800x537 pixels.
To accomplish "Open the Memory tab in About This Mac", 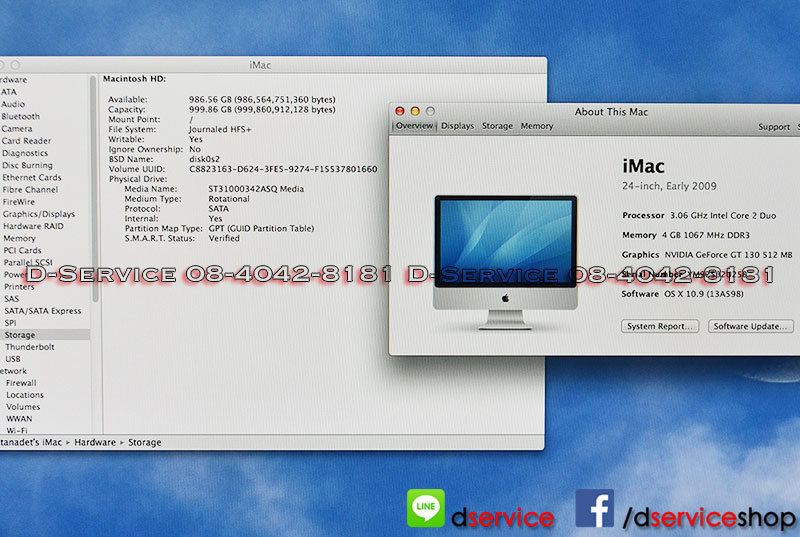I will [x=537, y=125].
